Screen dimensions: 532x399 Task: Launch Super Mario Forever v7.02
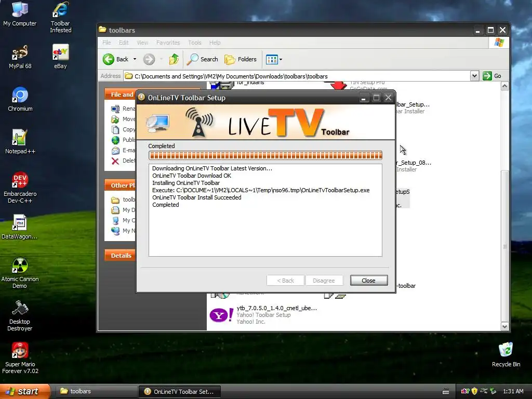pos(20,357)
